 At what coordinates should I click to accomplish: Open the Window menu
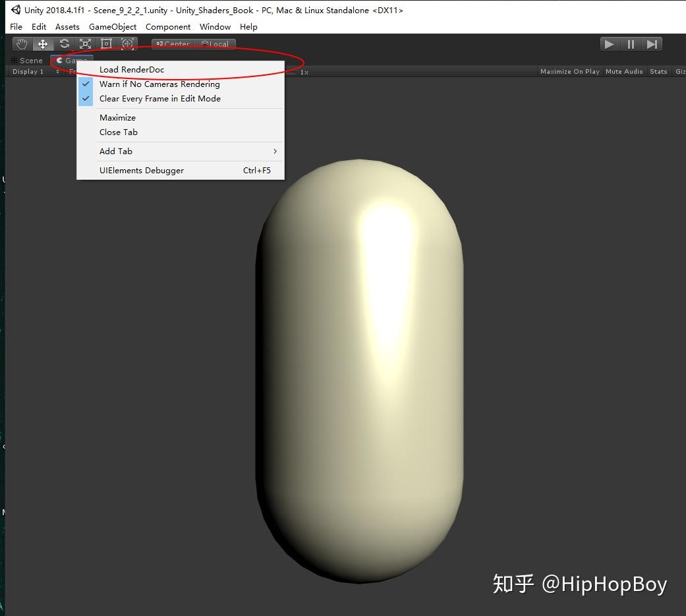coord(215,27)
